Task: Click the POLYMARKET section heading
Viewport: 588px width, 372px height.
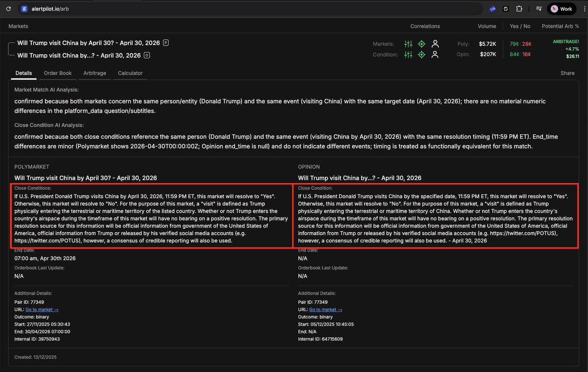Action: point(32,167)
